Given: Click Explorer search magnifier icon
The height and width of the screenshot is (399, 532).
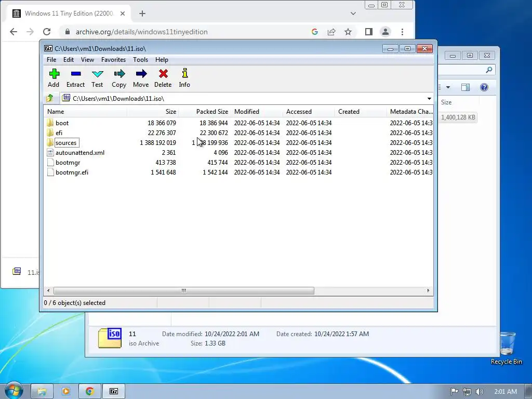Looking at the screenshot, I should tap(489, 70).
